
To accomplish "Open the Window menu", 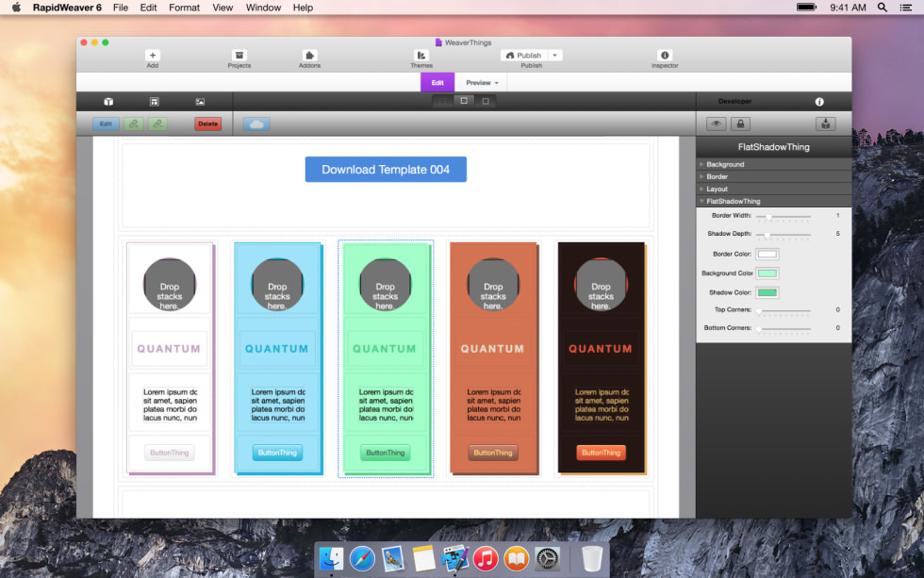I will point(263,8).
